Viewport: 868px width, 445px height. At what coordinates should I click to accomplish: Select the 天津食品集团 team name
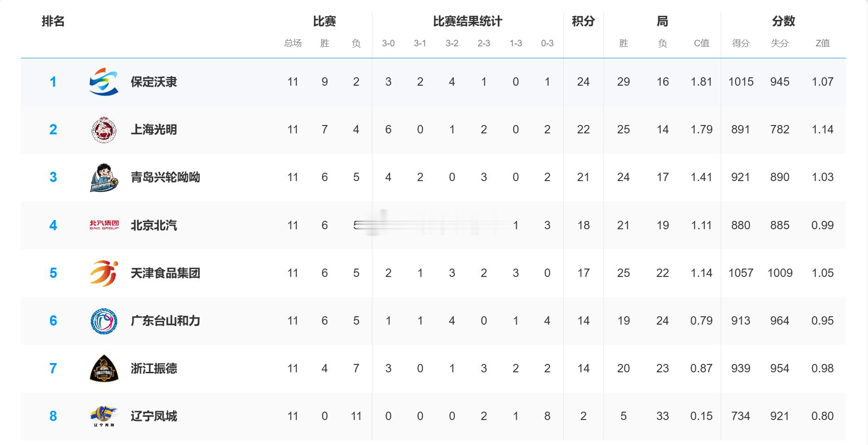pos(165,273)
